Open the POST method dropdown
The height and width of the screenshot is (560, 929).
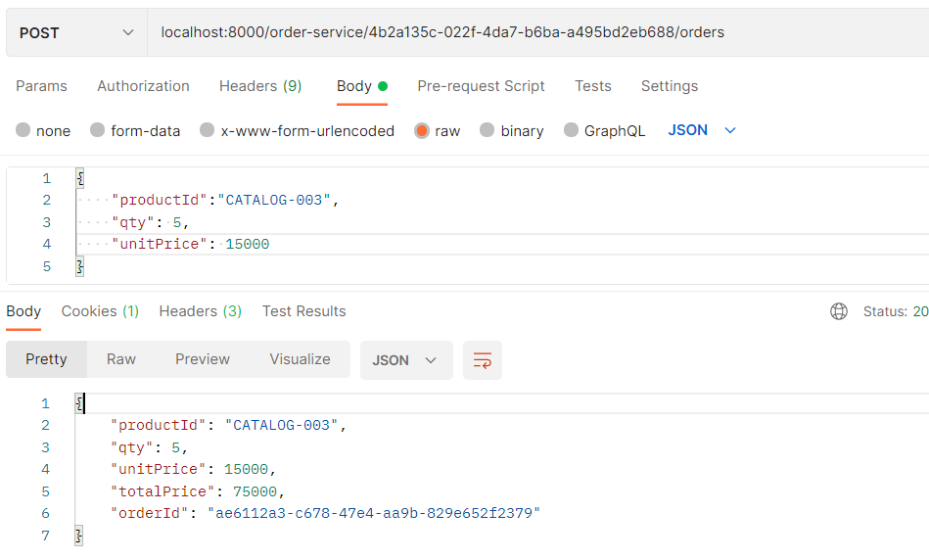click(x=76, y=32)
